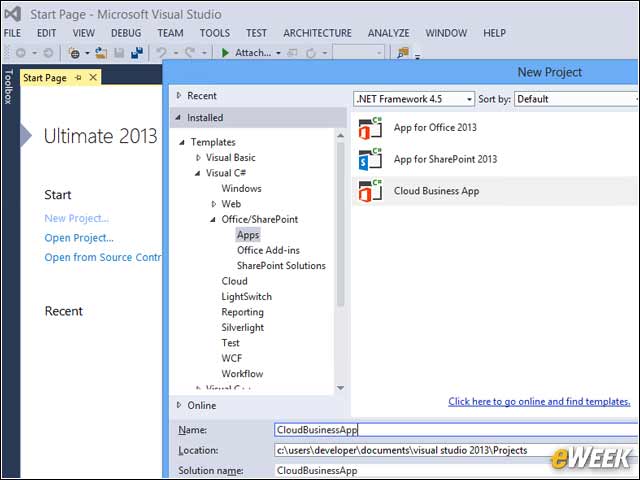Click the Open Project... link

click(x=79, y=238)
